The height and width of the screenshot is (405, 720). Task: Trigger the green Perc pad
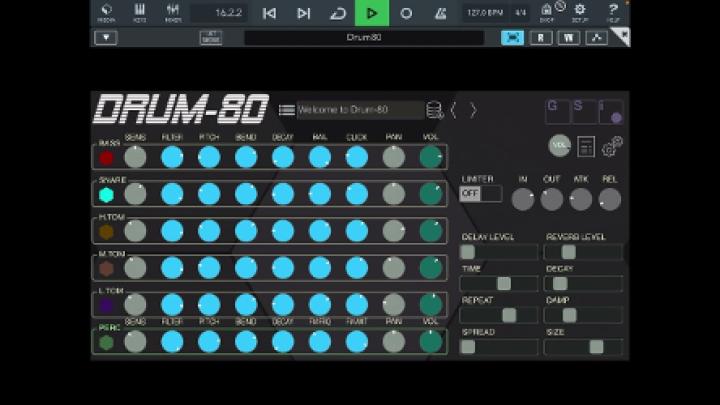(x=107, y=343)
